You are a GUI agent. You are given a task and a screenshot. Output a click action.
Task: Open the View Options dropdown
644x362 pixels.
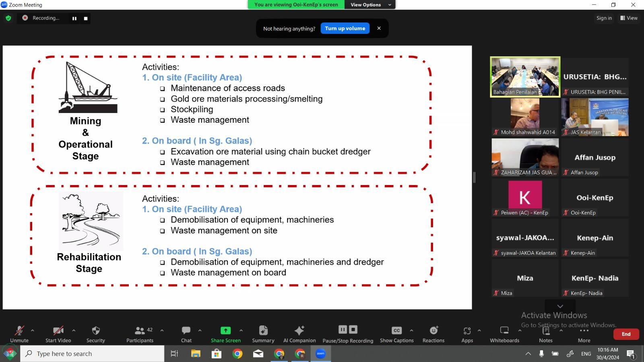(370, 5)
